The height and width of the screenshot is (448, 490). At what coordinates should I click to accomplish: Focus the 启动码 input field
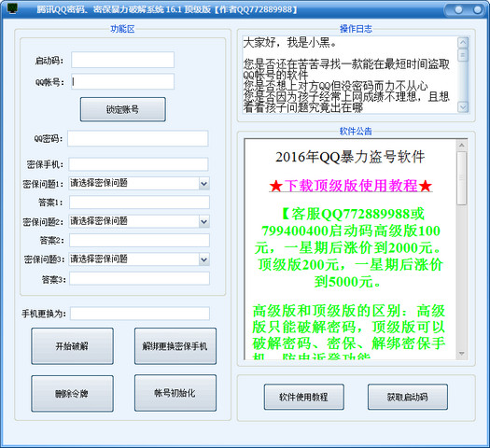pyautogui.click(x=122, y=60)
